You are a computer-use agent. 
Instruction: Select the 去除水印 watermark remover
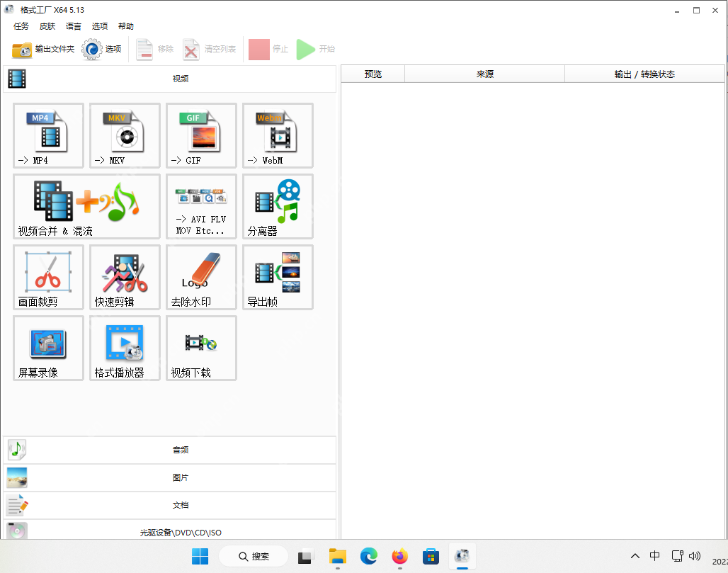point(201,277)
